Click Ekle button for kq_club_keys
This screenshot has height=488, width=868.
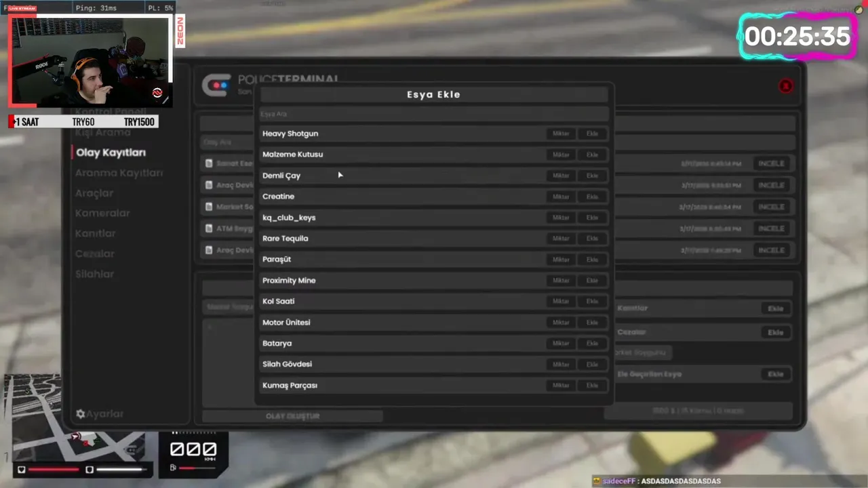coord(592,218)
